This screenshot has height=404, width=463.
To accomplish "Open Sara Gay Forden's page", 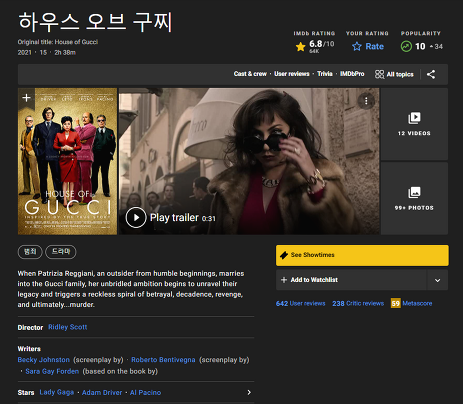I will pos(52,371).
